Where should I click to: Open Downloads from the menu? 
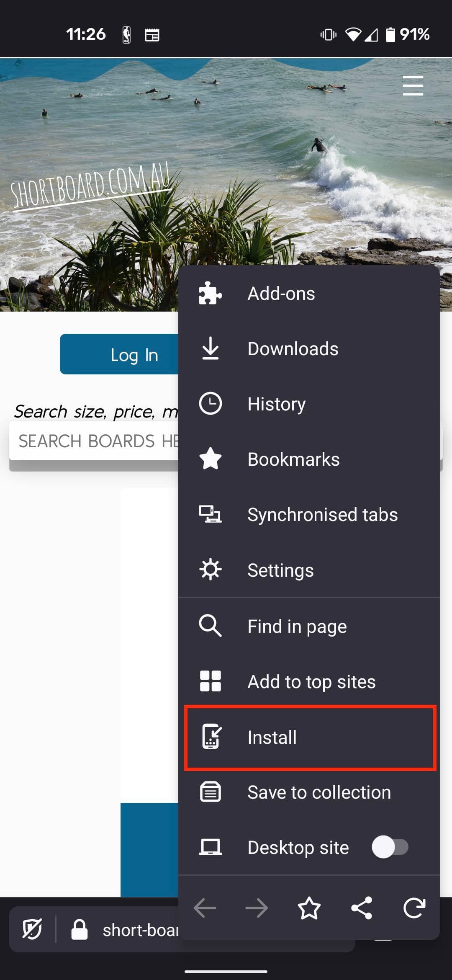tap(309, 349)
